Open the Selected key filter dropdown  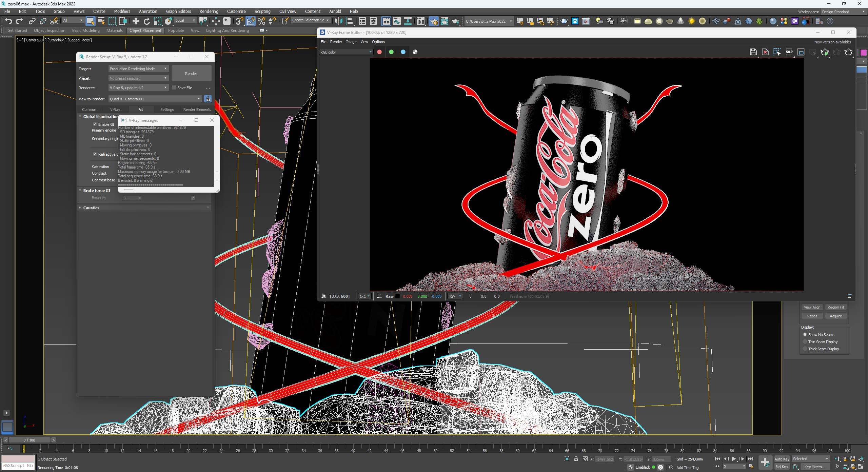point(811,459)
